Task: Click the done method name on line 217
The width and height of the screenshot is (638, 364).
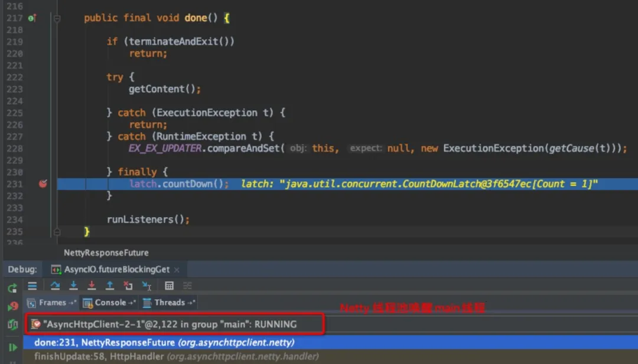Action: pyautogui.click(x=196, y=18)
